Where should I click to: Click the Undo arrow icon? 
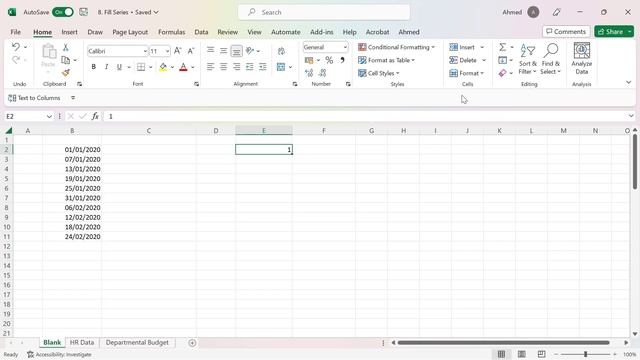point(16,47)
